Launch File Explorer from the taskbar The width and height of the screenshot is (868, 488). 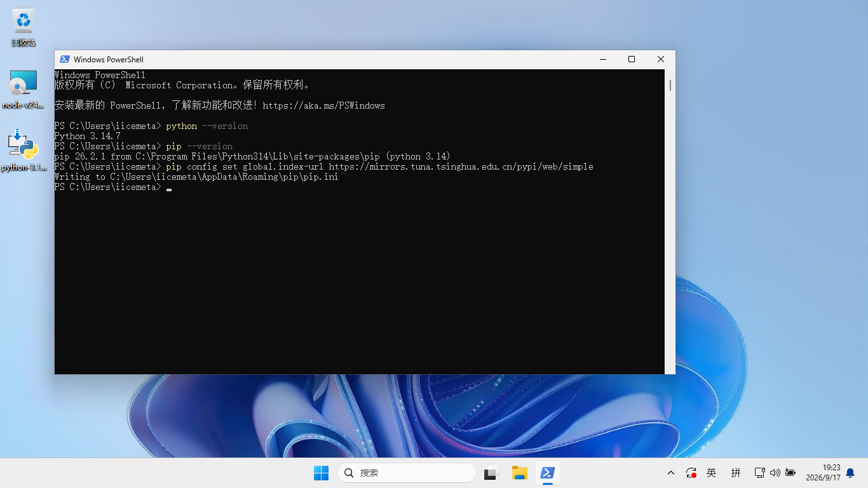520,473
